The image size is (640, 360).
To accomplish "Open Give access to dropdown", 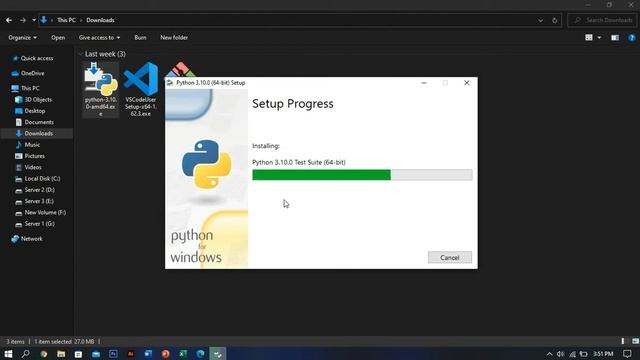I will coord(99,38).
